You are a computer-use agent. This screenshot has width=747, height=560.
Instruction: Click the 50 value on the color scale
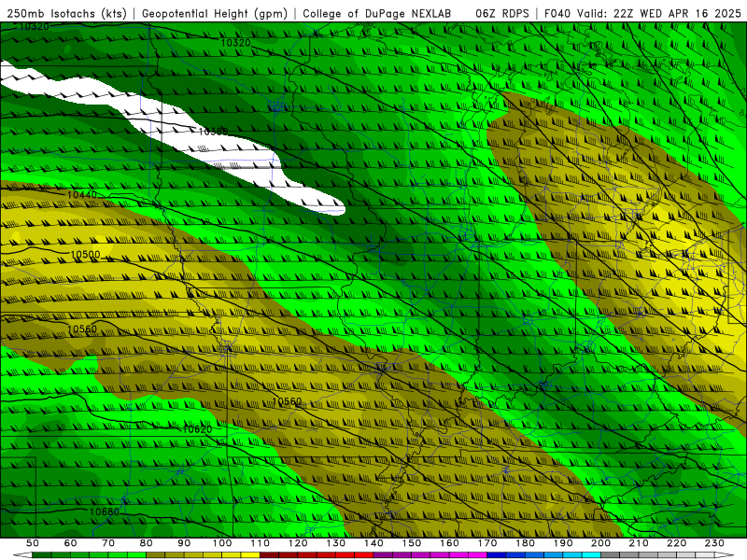pos(33,543)
